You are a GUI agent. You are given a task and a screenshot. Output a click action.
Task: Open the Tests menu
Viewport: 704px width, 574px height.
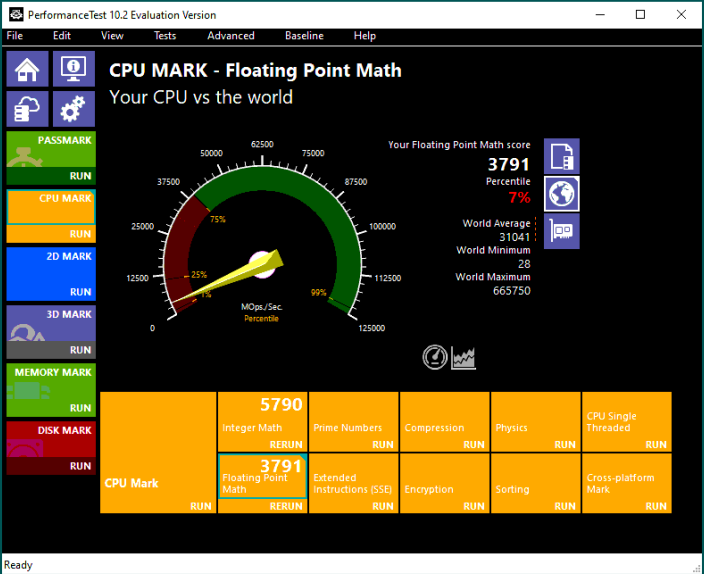tap(165, 35)
